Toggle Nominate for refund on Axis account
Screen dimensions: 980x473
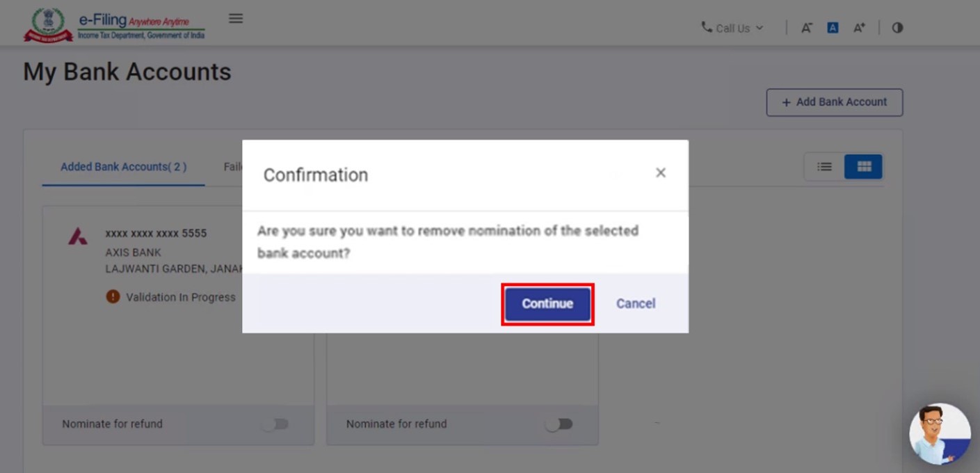point(275,424)
